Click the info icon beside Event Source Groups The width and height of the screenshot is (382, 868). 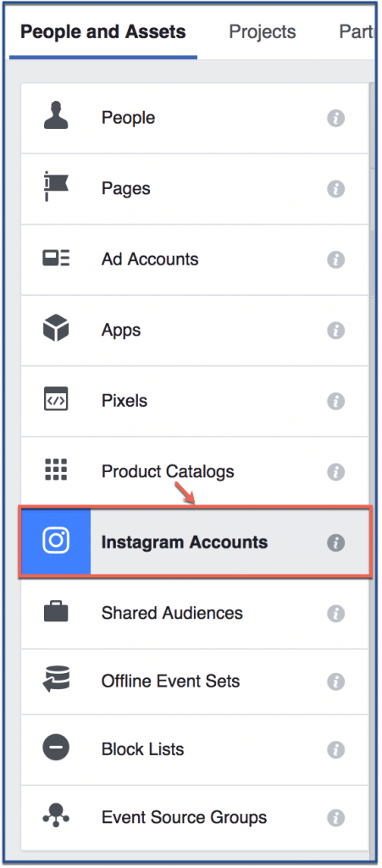pos(335,818)
